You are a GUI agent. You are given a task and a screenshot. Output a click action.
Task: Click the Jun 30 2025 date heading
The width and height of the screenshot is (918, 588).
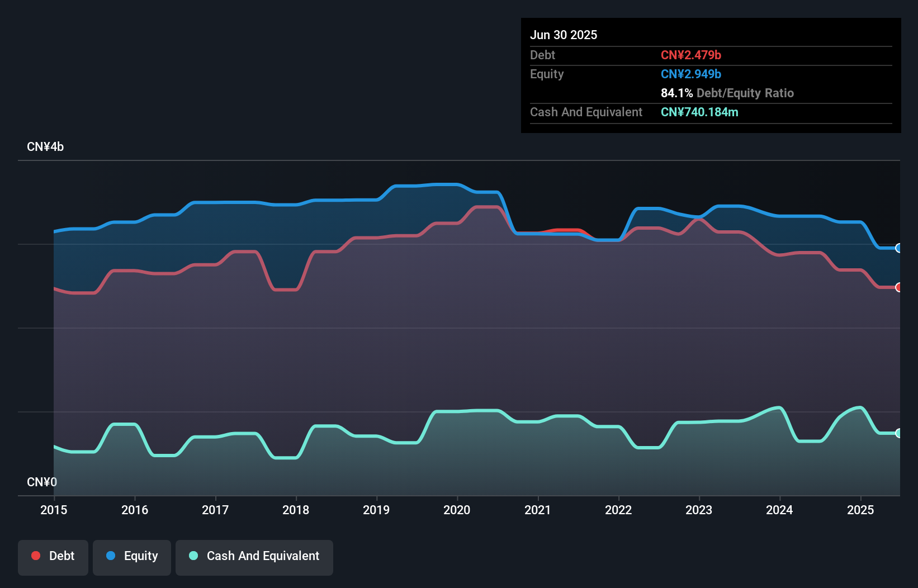(x=564, y=35)
